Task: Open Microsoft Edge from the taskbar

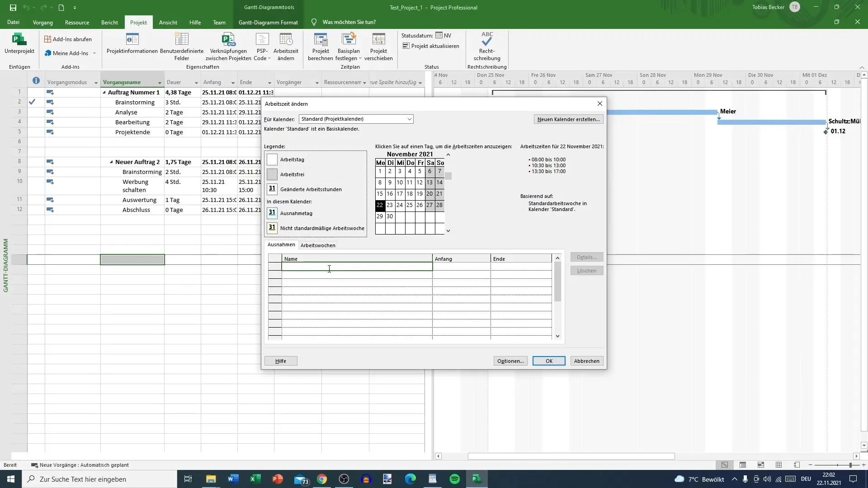Action: pos(410,479)
